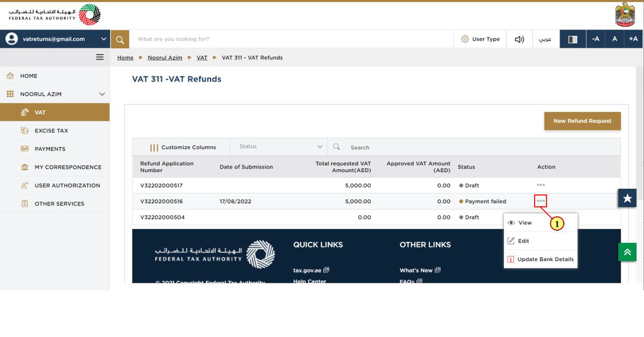
Task: Decrease font size with -A
Action: [x=596, y=39]
